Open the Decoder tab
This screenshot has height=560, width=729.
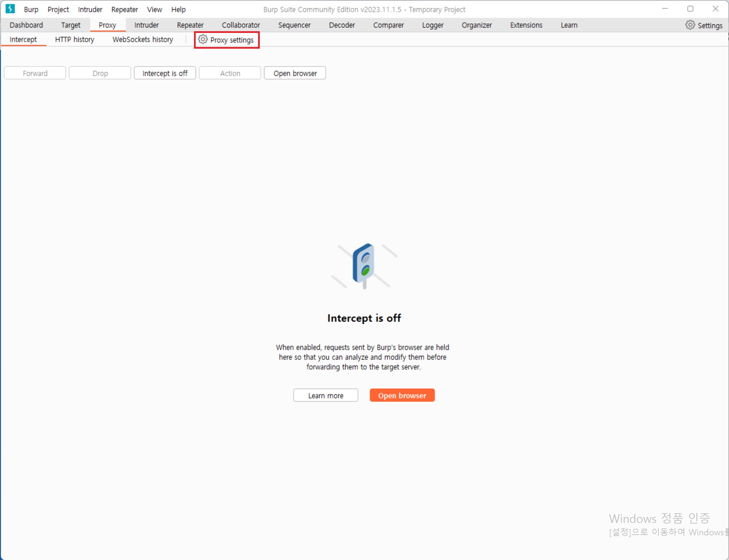342,25
